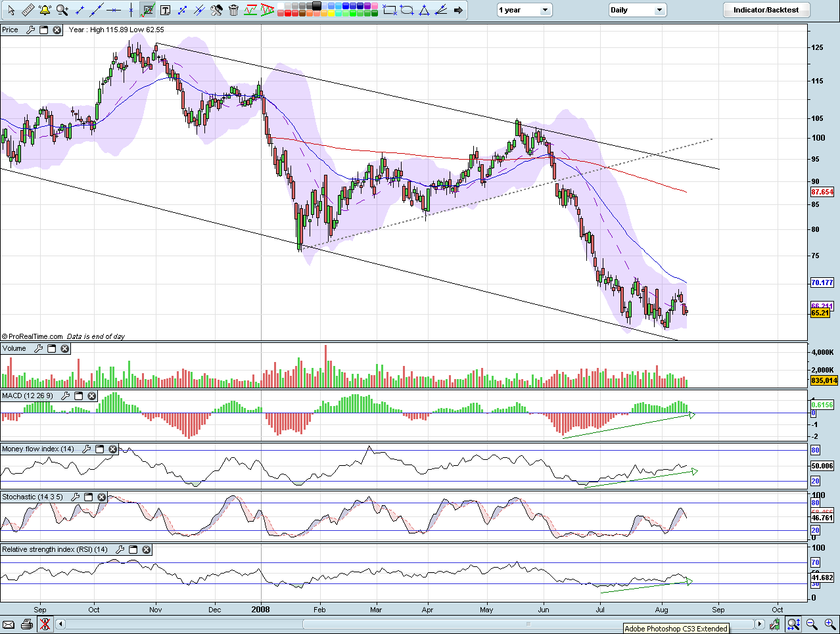Select the red triangle pattern tool
Viewport: 840px width, 634px height.
point(268,10)
